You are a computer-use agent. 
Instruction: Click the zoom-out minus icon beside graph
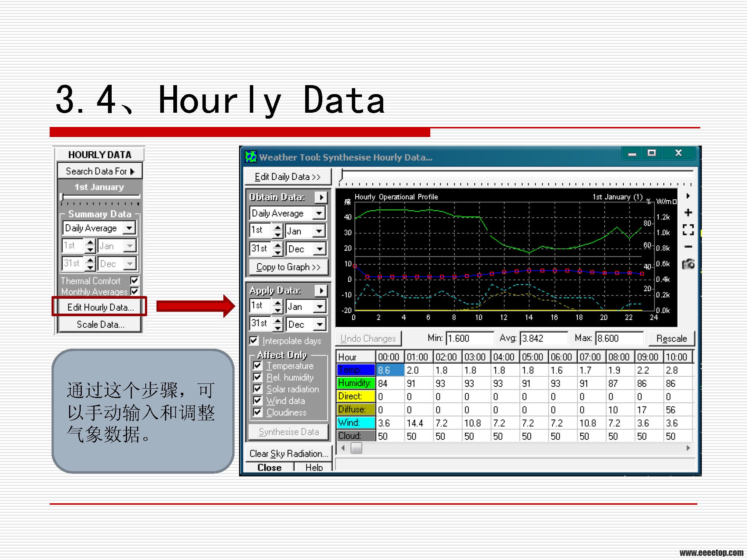click(688, 246)
